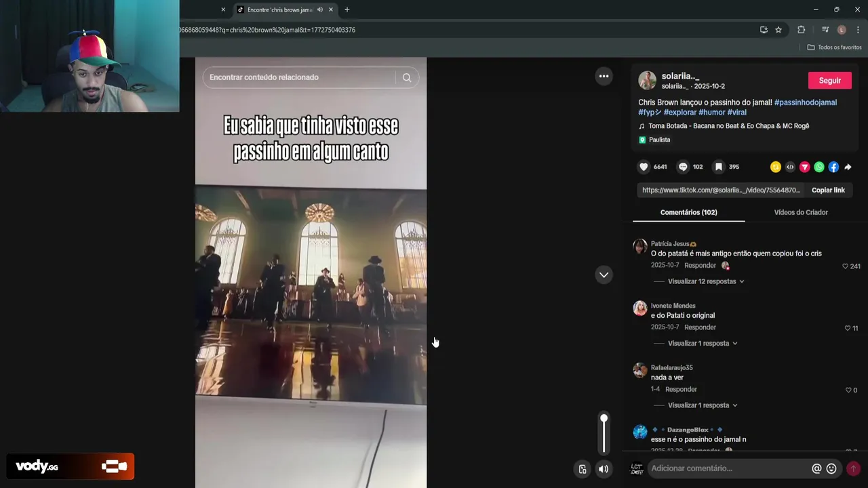Send to friends via the red paper plane icon
This screenshot has width=868, height=488.
click(x=805, y=167)
